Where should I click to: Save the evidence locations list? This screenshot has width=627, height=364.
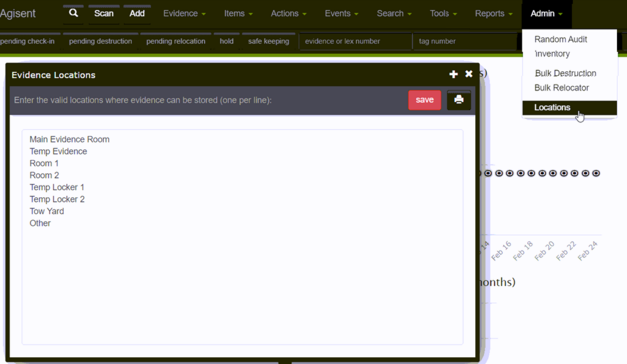click(424, 100)
